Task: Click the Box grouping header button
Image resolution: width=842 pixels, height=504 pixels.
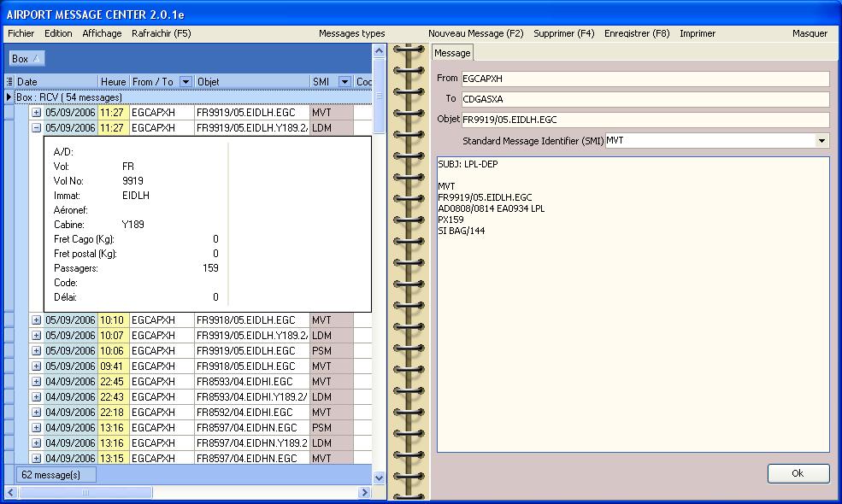Action: [26, 59]
